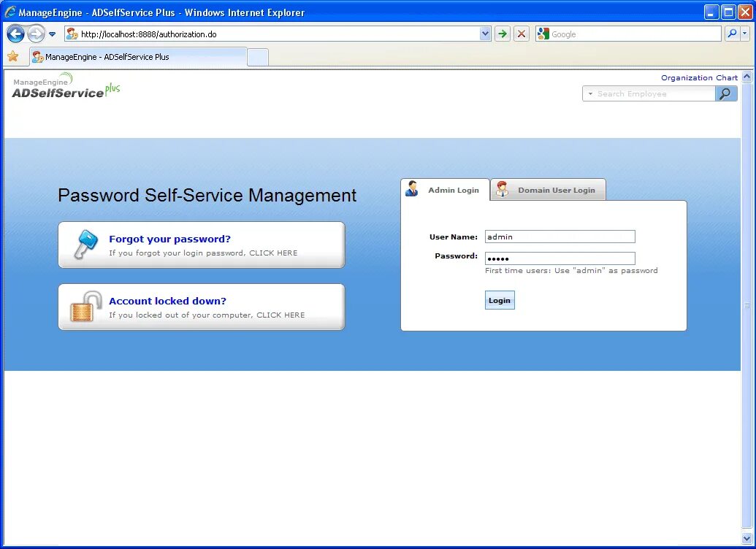Expand the address bar history dropdown

click(x=485, y=34)
